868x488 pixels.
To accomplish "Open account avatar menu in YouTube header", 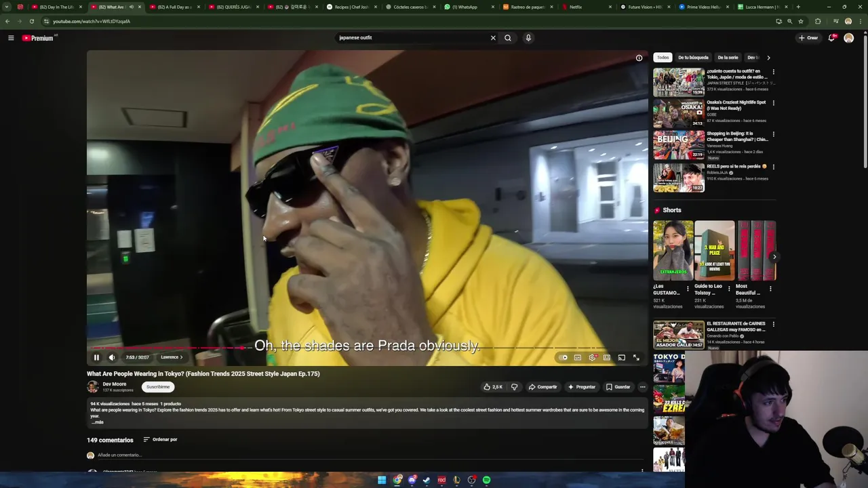I will (848, 38).
